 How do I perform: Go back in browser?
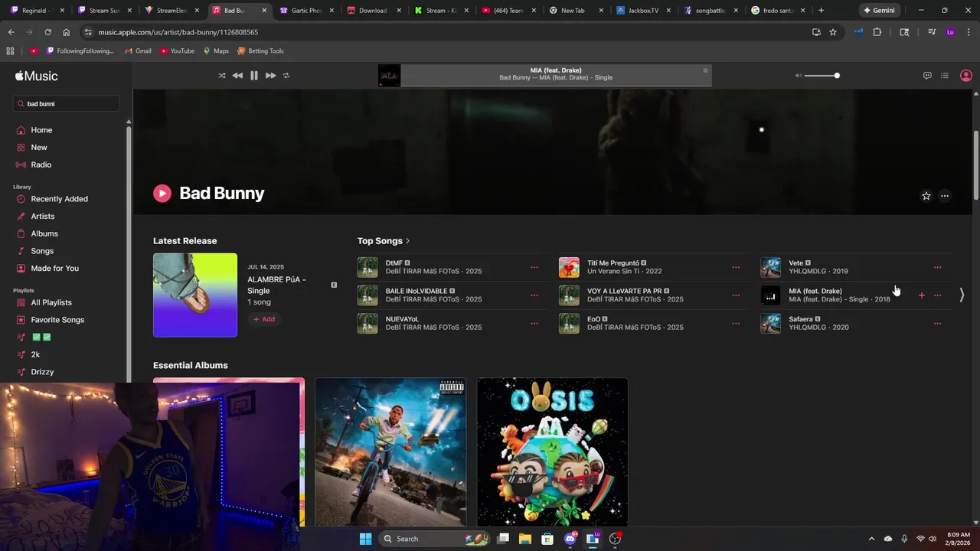point(11,32)
